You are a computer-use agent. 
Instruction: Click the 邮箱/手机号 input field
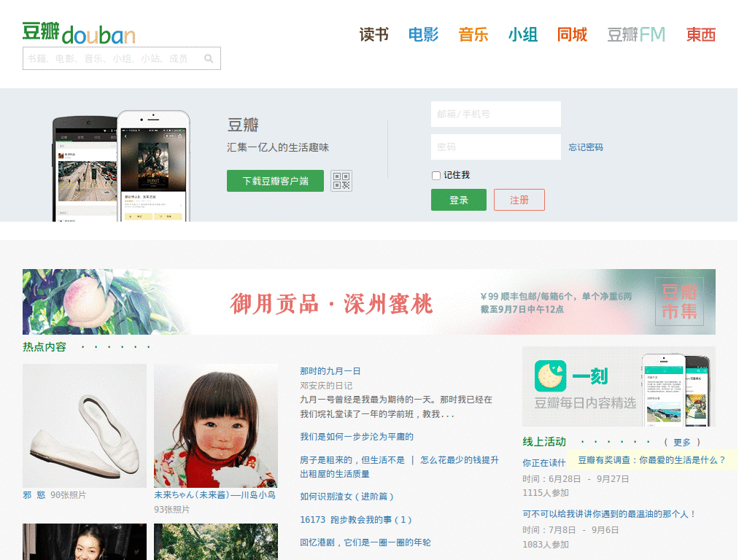point(496,114)
